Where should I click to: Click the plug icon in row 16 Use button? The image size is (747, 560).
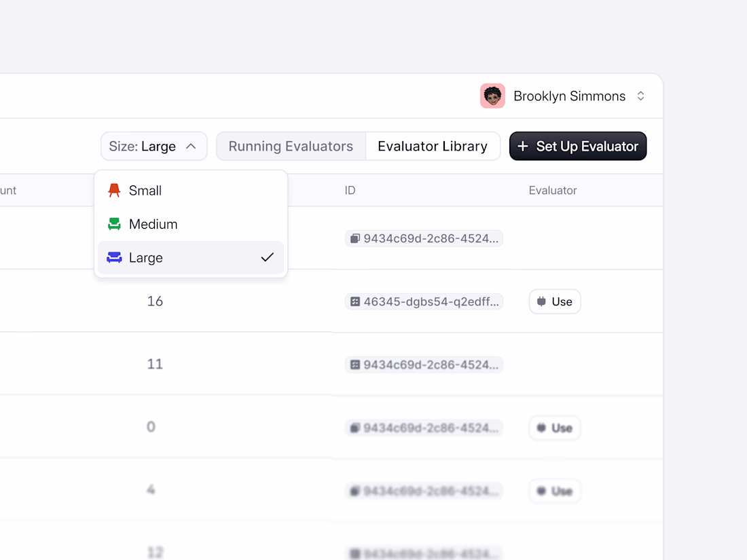[x=542, y=301]
